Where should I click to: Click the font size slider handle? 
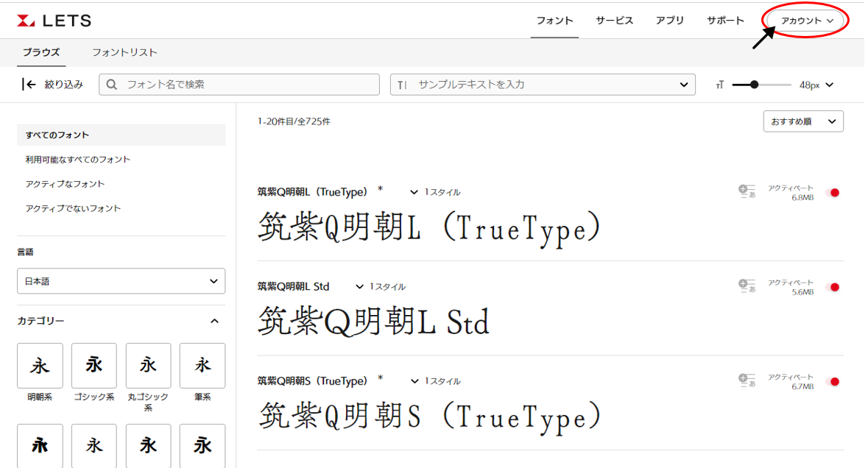(754, 85)
